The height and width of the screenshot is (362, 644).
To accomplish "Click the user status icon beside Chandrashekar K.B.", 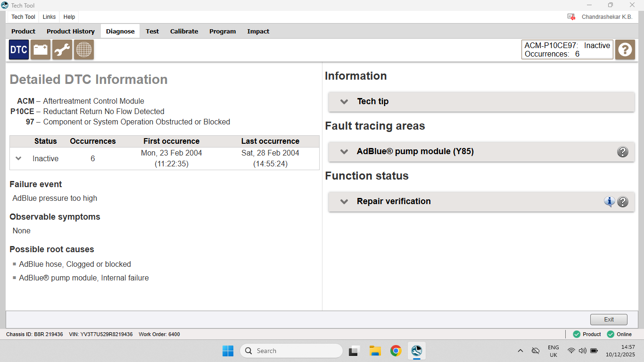I will (571, 17).
